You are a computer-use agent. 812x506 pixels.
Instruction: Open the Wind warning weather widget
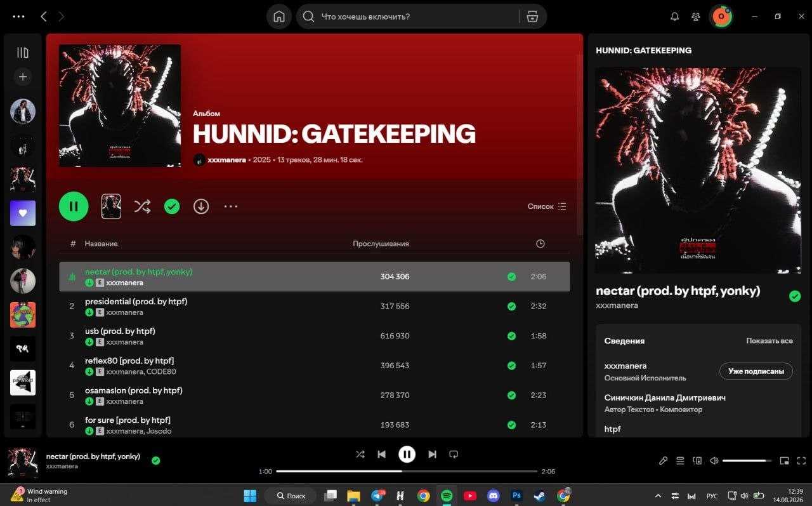pos(39,496)
